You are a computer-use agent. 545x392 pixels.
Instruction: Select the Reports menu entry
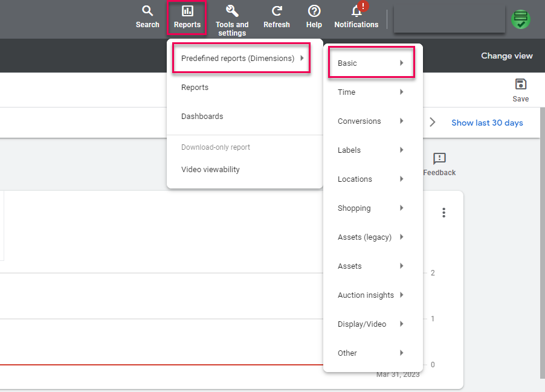click(195, 88)
